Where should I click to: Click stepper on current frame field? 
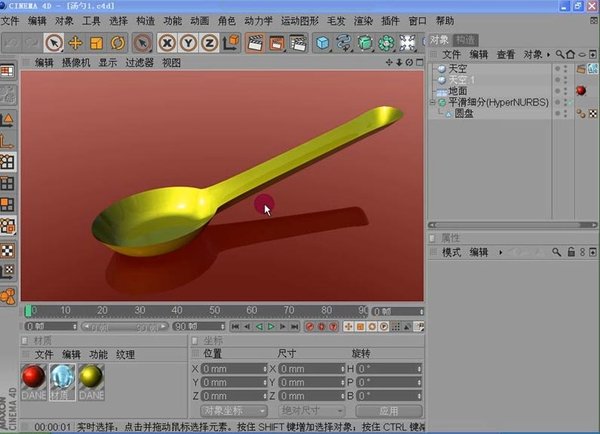pos(421,312)
